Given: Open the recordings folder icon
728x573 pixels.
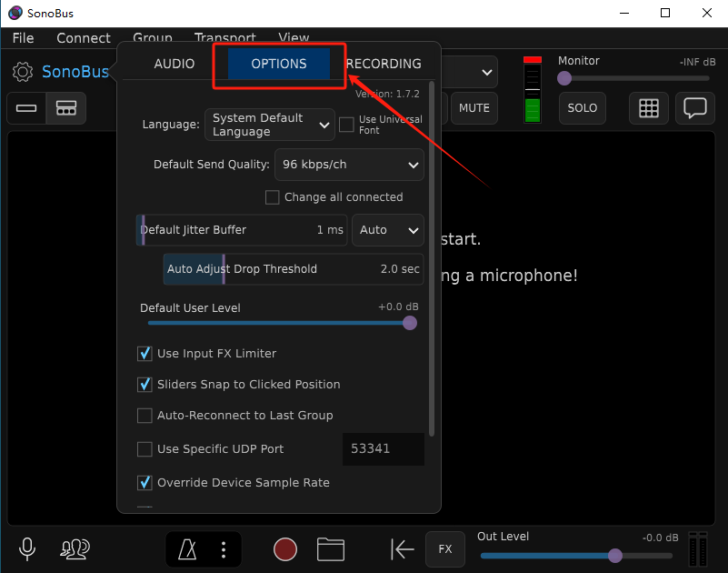Looking at the screenshot, I should pos(331,549).
